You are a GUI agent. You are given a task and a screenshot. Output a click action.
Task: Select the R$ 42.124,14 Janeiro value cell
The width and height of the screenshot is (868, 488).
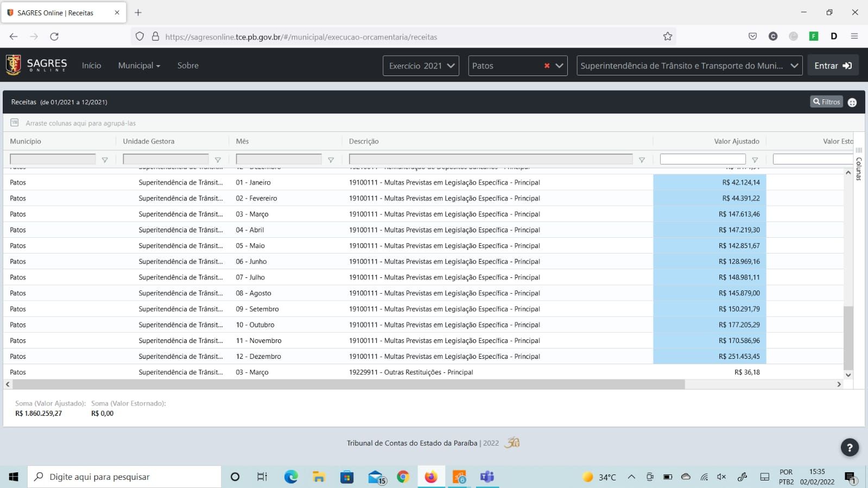[709, 182]
